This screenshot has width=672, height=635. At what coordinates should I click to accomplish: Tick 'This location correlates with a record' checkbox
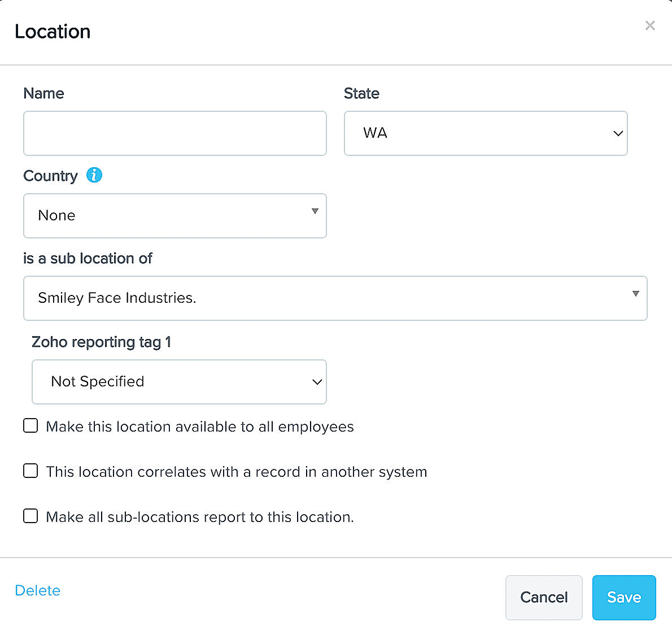click(x=30, y=471)
